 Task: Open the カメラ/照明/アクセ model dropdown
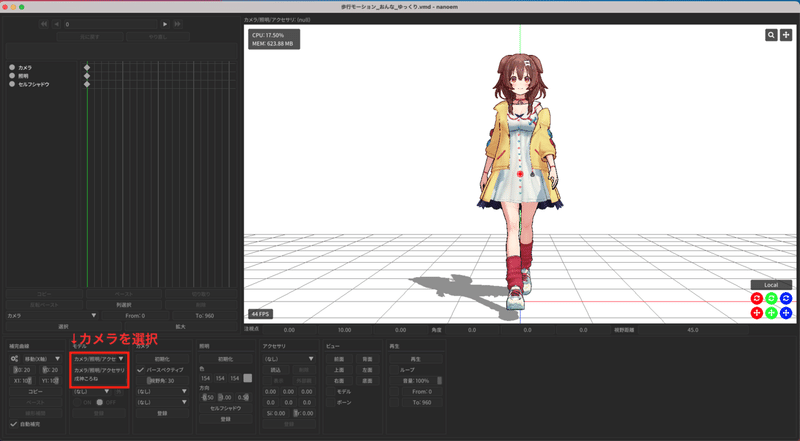(98, 359)
